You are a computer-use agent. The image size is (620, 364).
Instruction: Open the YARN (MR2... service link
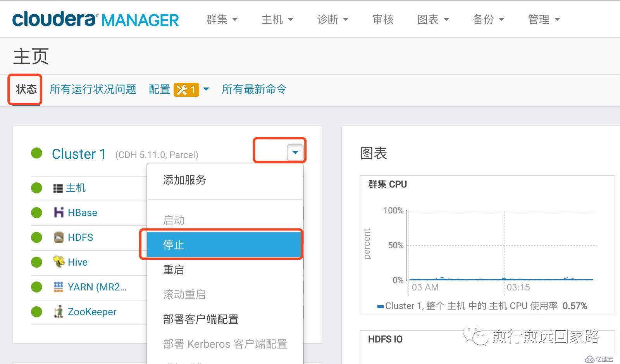click(x=97, y=287)
